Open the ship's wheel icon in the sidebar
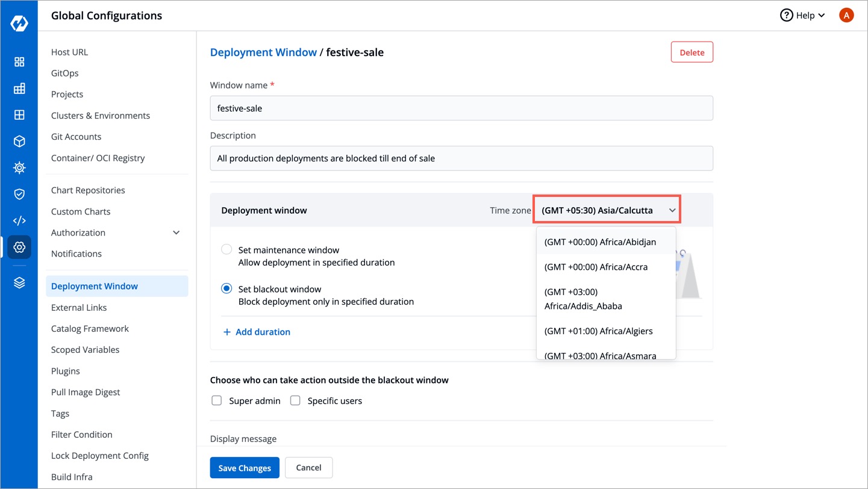 point(19,167)
